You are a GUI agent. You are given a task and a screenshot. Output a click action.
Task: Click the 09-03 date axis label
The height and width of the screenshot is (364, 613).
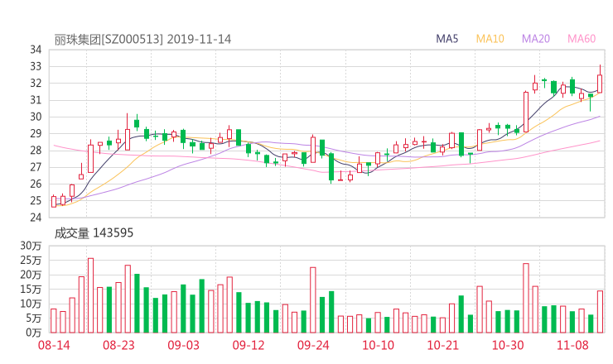click(x=184, y=345)
